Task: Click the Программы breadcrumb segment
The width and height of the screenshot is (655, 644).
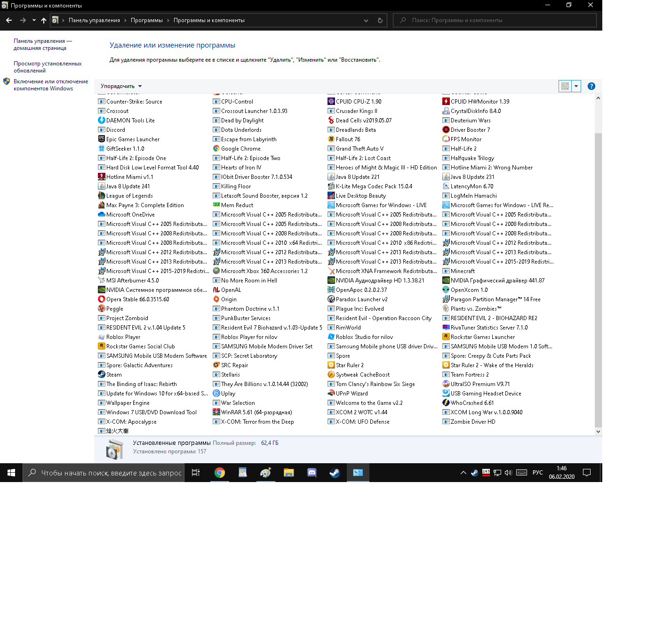Action: 146,20
